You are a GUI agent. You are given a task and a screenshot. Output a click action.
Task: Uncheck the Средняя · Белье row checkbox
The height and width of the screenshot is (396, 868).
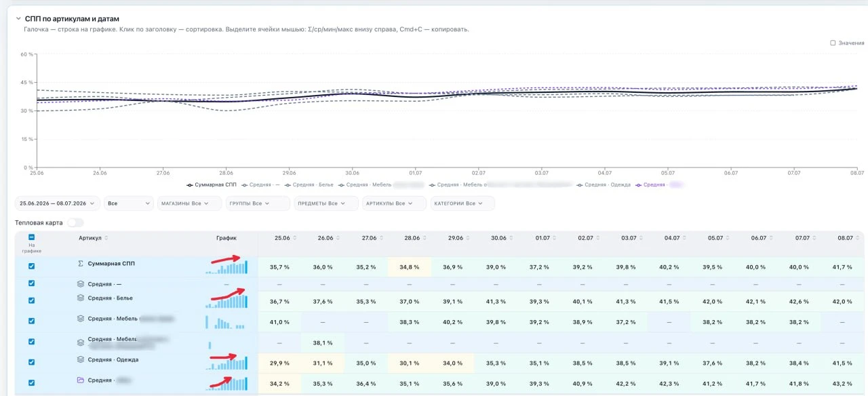coord(31,300)
